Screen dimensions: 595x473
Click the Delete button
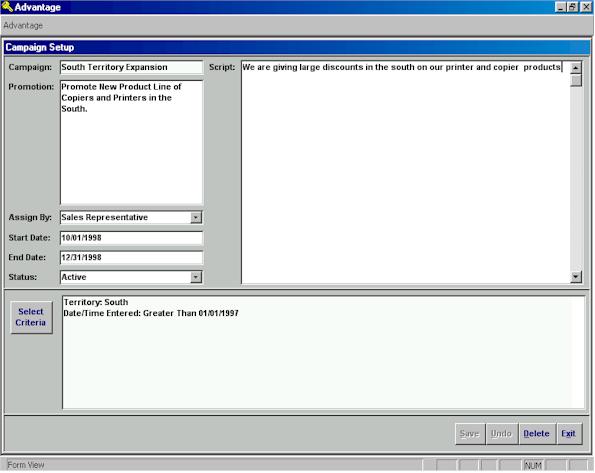[536, 434]
